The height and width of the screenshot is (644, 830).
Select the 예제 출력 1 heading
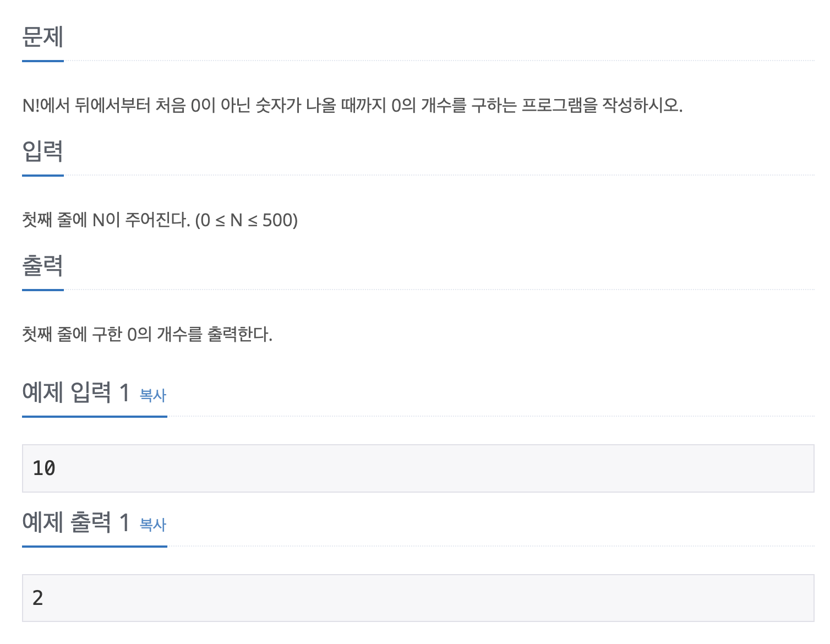(x=76, y=522)
